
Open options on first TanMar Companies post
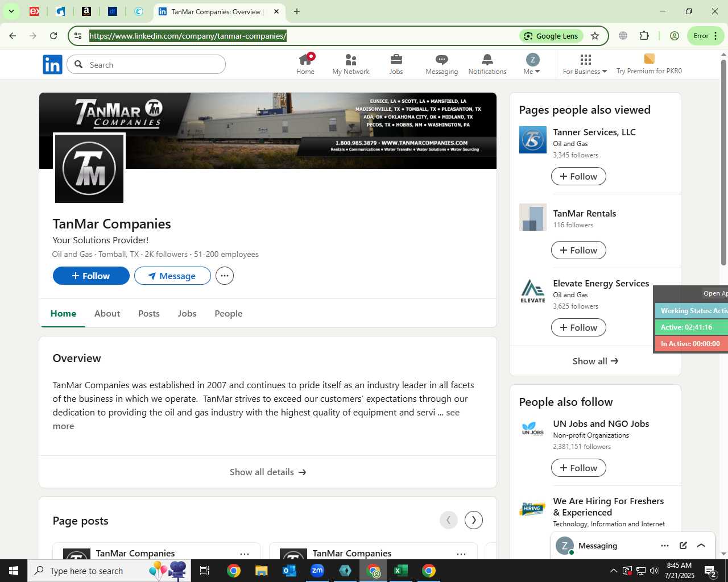pyautogui.click(x=245, y=554)
